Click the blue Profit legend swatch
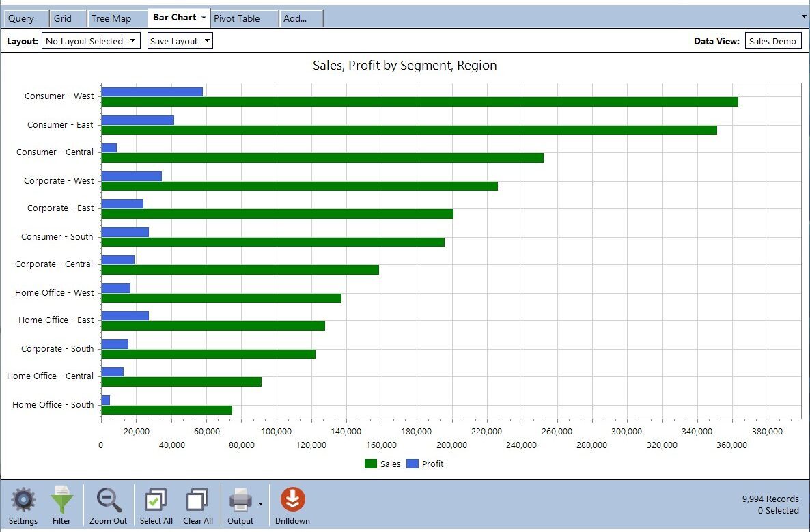 pyautogui.click(x=413, y=464)
